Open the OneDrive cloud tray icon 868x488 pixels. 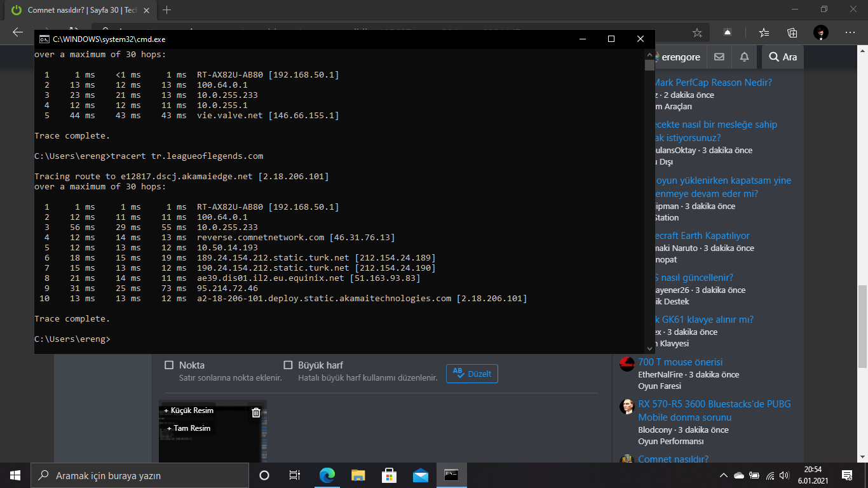point(738,475)
